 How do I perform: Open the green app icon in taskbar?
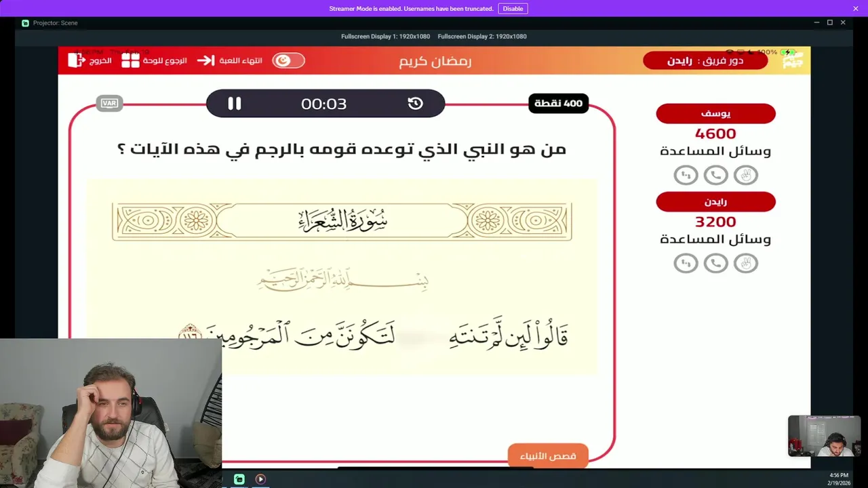pos(239,479)
